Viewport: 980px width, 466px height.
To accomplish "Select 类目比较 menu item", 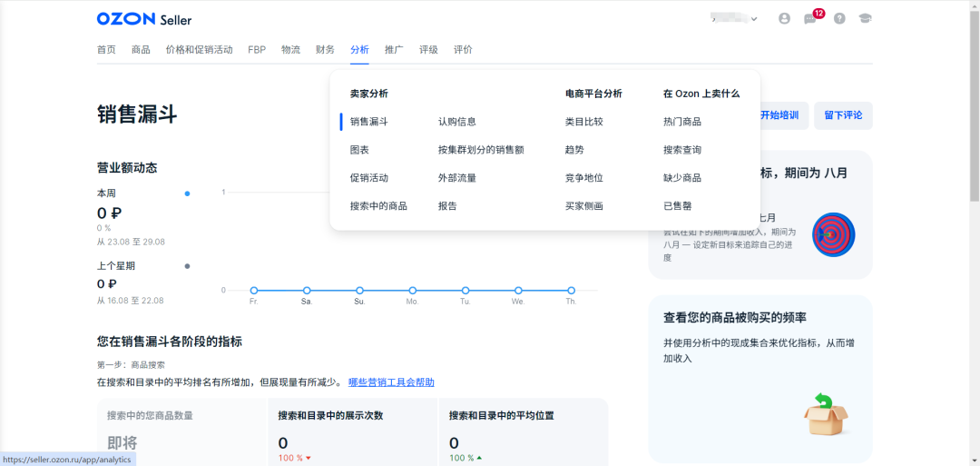I will click(x=584, y=122).
